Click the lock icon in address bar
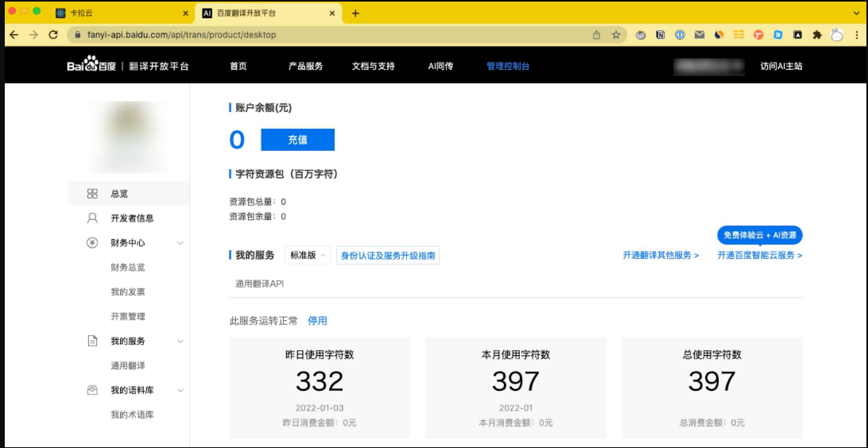 click(78, 35)
